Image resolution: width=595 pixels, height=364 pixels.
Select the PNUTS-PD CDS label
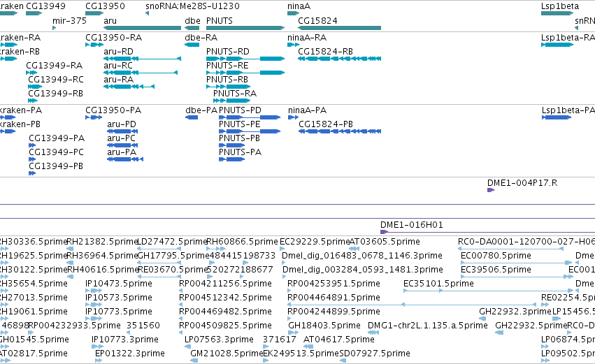point(240,110)
